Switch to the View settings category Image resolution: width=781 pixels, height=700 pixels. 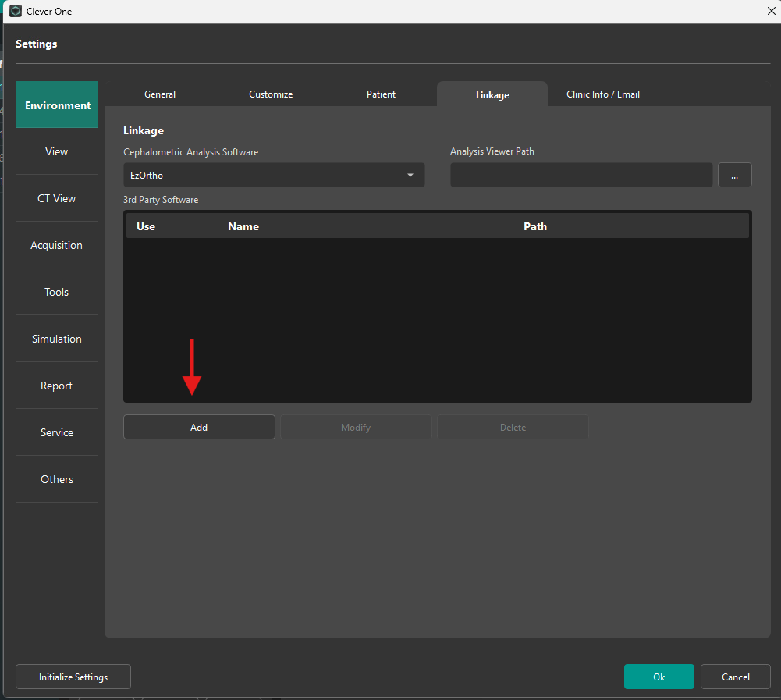[57, 151]
